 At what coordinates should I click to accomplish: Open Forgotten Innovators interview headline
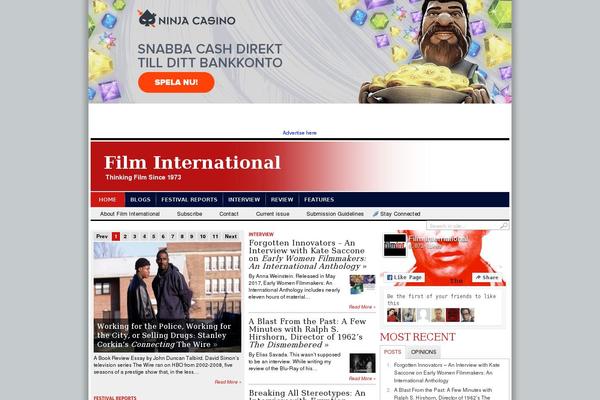(x=307, y=255)
